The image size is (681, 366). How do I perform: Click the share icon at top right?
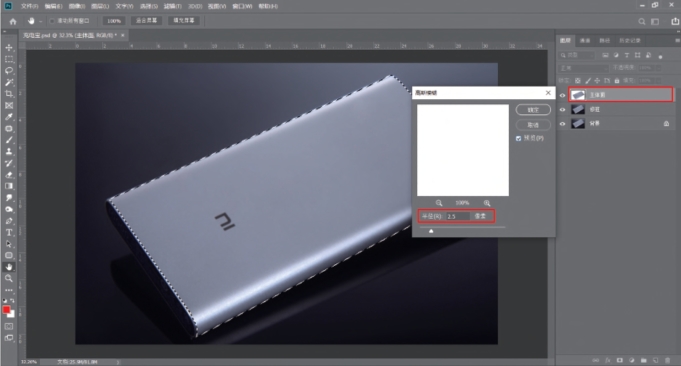coord(675,21)
